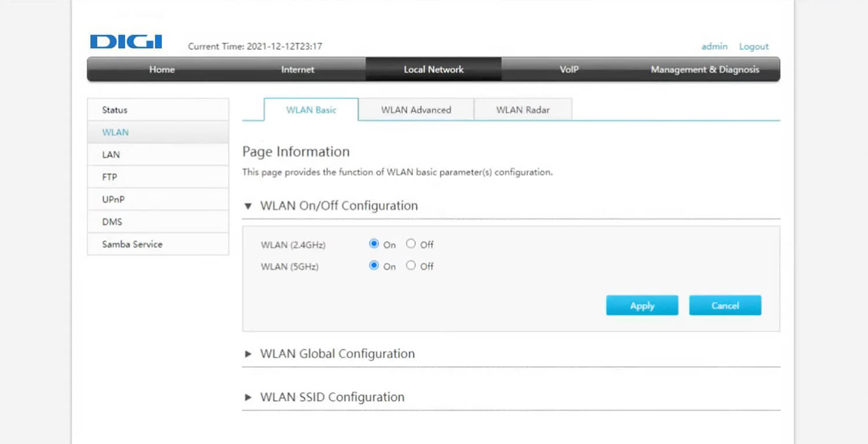This screenshot has height=444, width=868.
Task: Go to the Home menu
Action: 161,69
